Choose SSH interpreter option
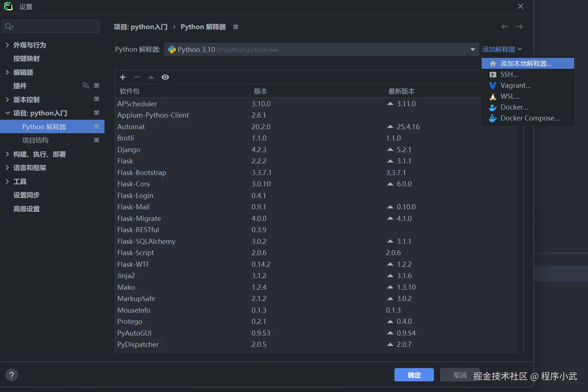 tap(528, 74)
